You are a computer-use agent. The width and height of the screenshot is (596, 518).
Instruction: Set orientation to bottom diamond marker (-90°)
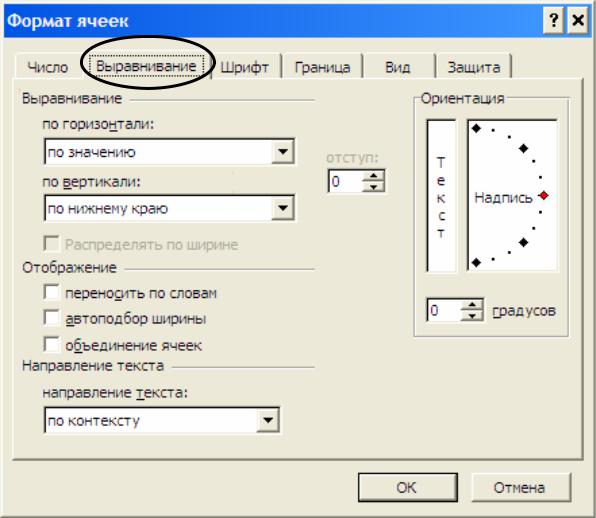pyautogui.click(x=476, y=262)
